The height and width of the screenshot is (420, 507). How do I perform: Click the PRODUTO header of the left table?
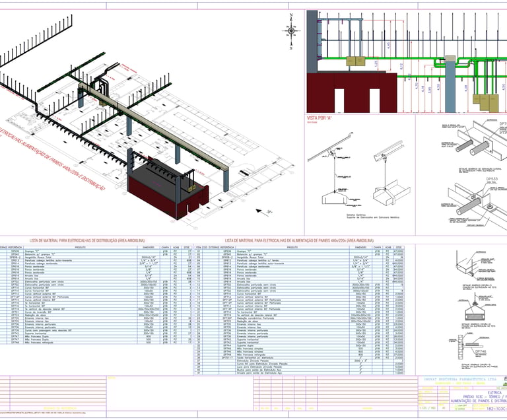pos(80,247)
